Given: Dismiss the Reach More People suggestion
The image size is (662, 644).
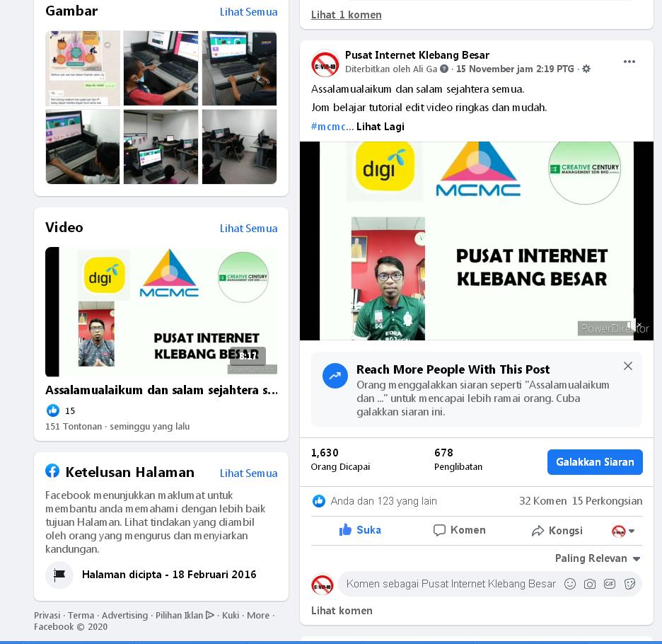Looking at the screenshot, I should (x=628, y=366).
